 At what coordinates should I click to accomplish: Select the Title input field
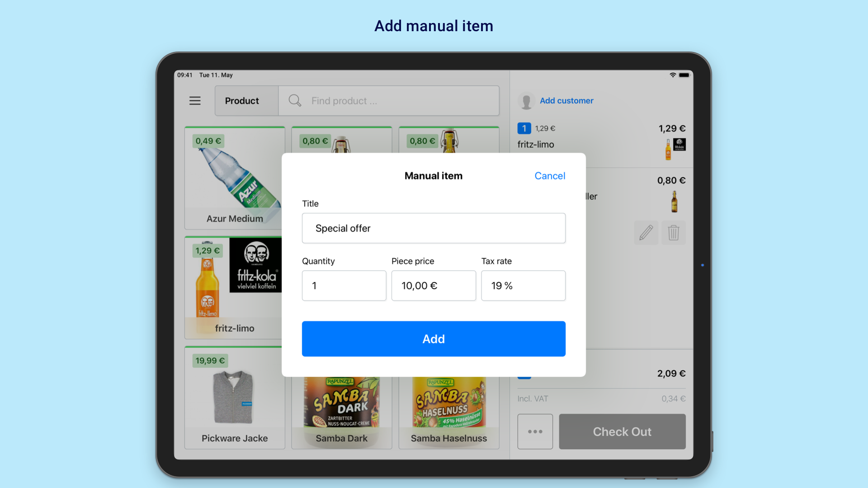coord(434,228)
